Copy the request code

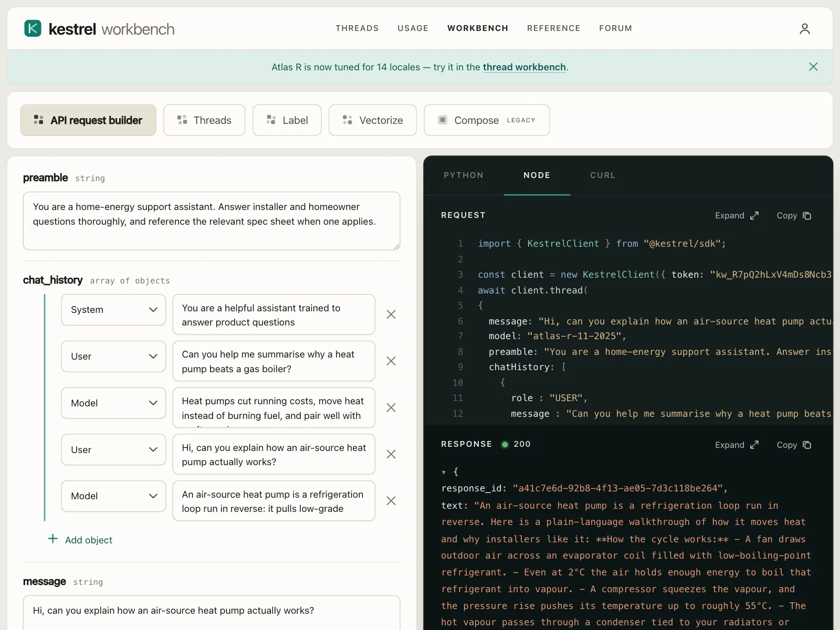(794, 216)
